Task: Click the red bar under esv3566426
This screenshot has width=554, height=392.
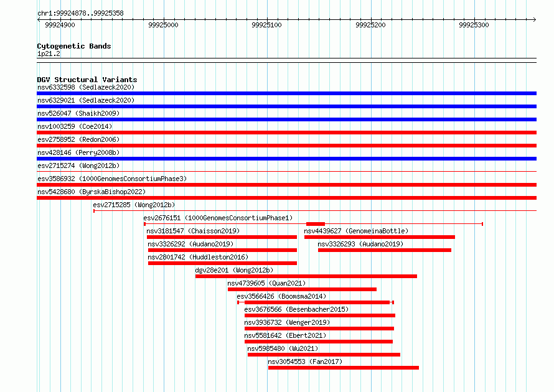Action: [x=317, y=302]
